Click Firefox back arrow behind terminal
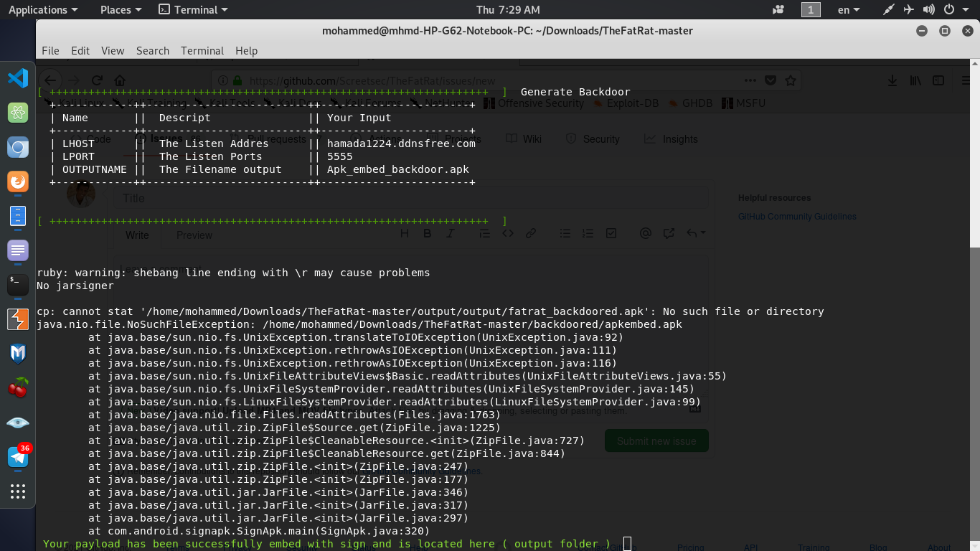The width and height of the screenshot is (980, 551). (x=50, y=80)
